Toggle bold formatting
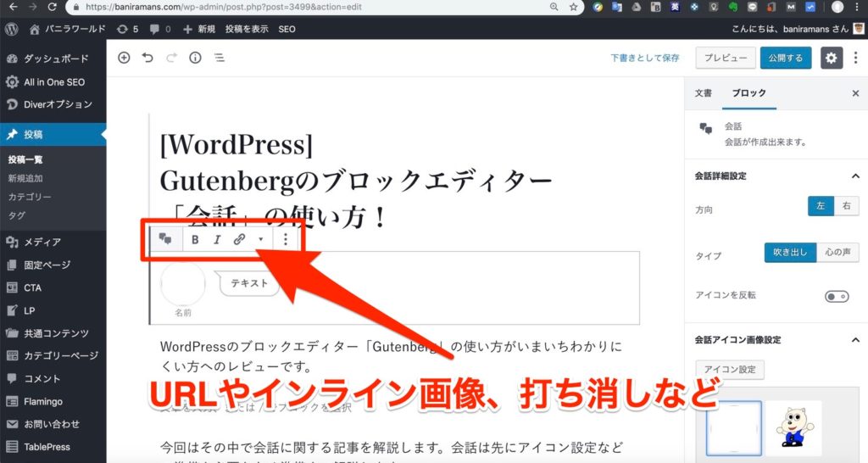The height and width of the screenshot is (463, 868). point(195,239)
